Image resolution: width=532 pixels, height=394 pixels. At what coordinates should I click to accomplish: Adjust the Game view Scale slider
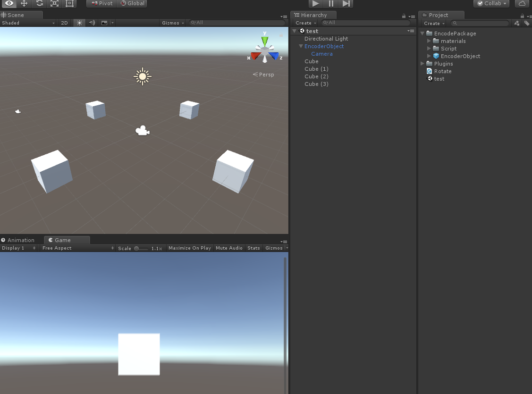137,248
